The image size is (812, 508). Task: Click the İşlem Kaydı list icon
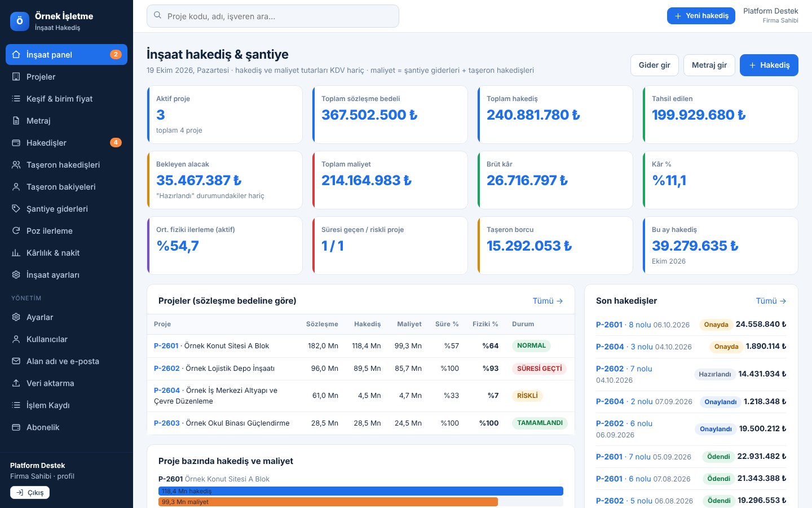coord(16,405)
